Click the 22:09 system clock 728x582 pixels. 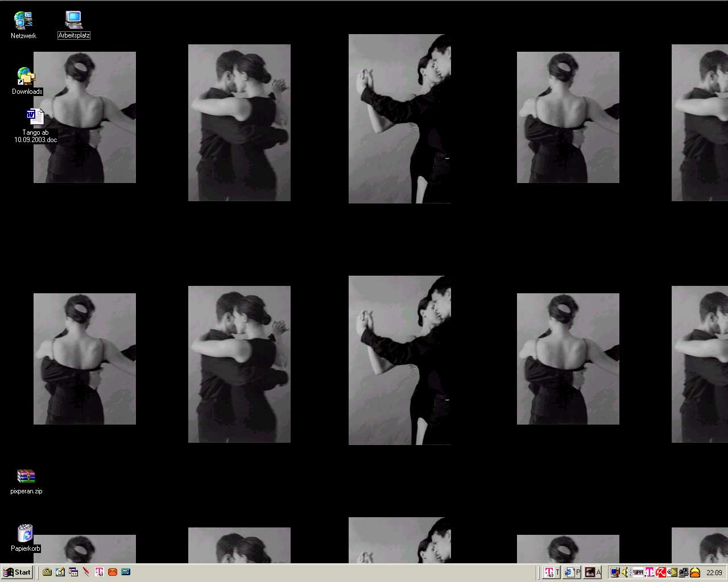tap(714, 572)
